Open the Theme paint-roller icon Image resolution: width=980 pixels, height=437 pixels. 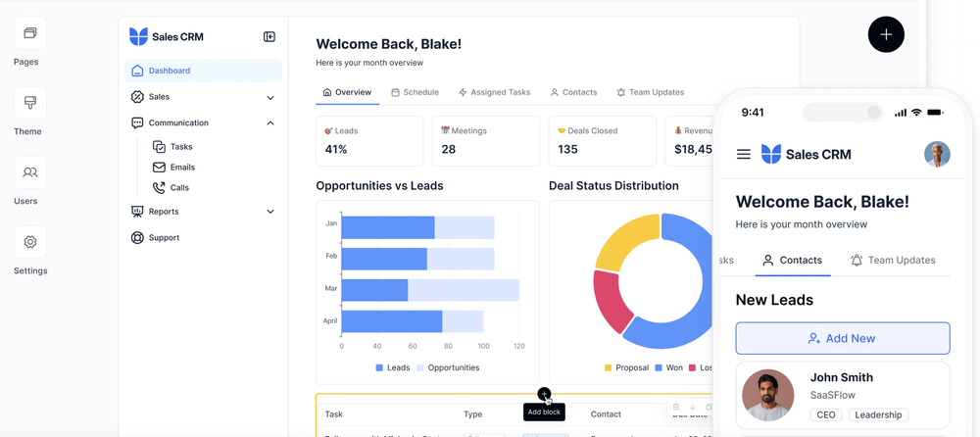click(30, 103)
